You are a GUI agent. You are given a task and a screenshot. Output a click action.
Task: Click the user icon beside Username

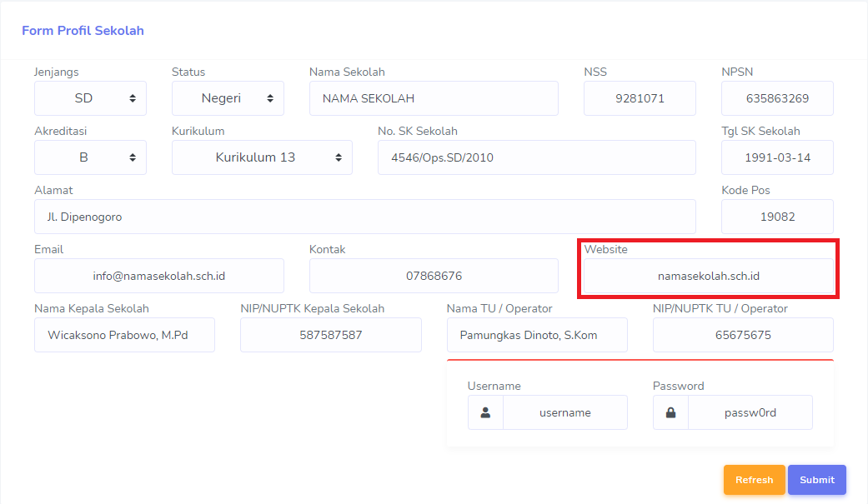point(485,412)
